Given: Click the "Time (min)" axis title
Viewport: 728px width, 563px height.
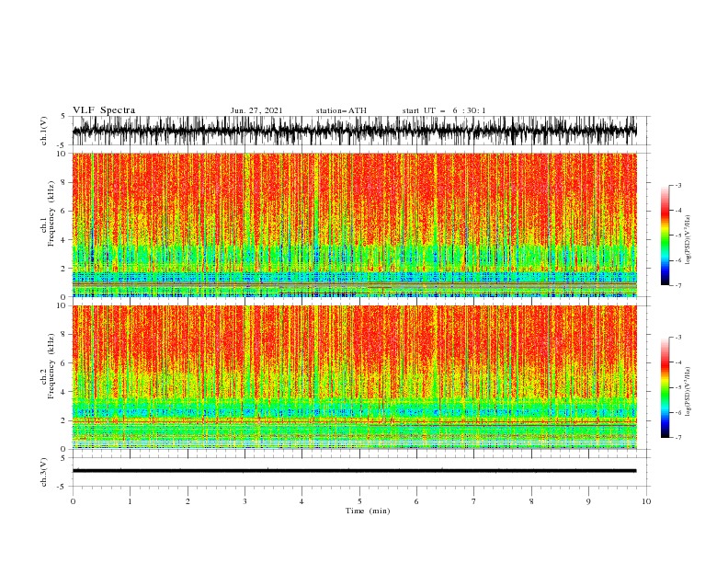Looking at the screenshot, I should point(368,511).
